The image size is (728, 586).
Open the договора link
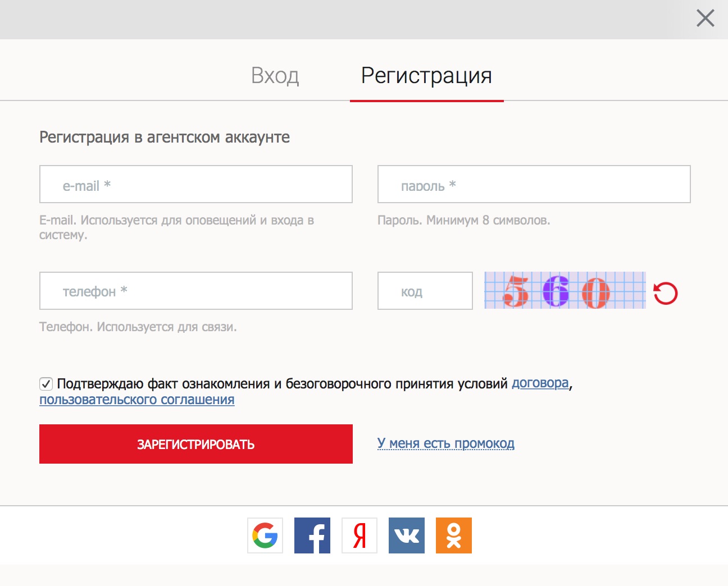[540, 383]
